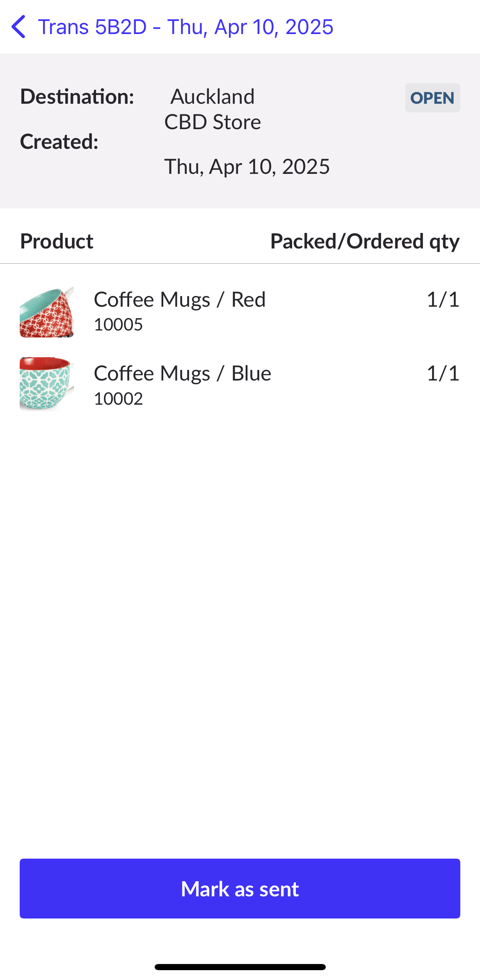Image resolution: width=480 pixels, height=980 pixels.
Task: Tap the back chevron arrow
Action: (19, 27)
